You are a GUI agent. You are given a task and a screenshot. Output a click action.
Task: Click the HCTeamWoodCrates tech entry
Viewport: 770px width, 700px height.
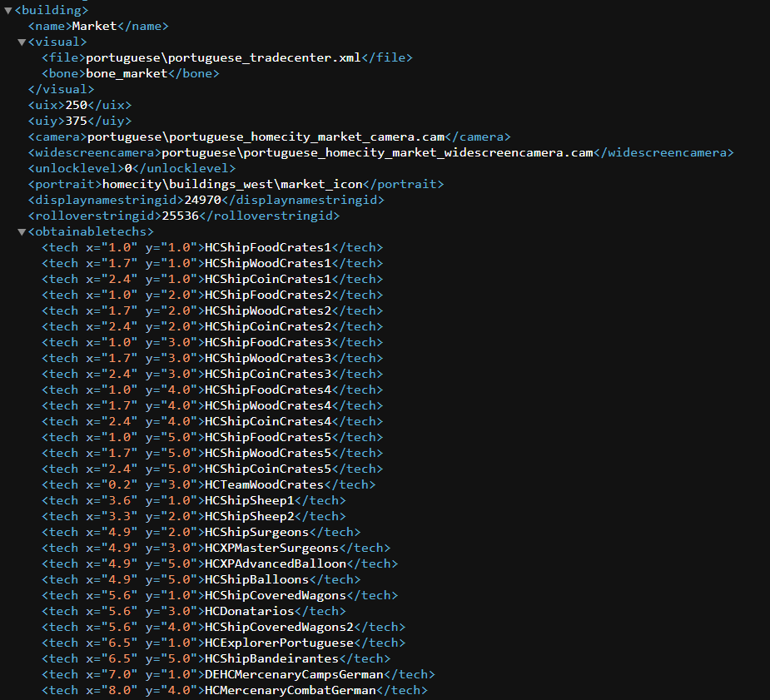click(265, 484)
